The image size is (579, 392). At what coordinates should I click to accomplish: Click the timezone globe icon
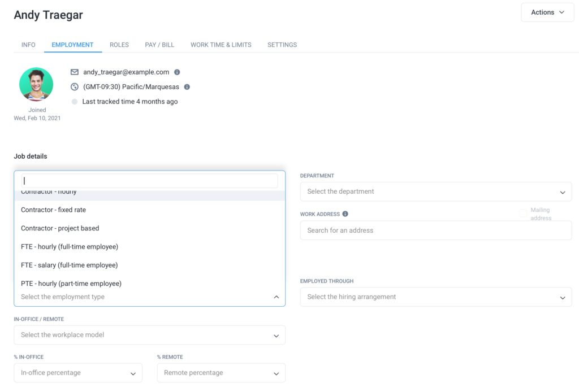(74, 87)
